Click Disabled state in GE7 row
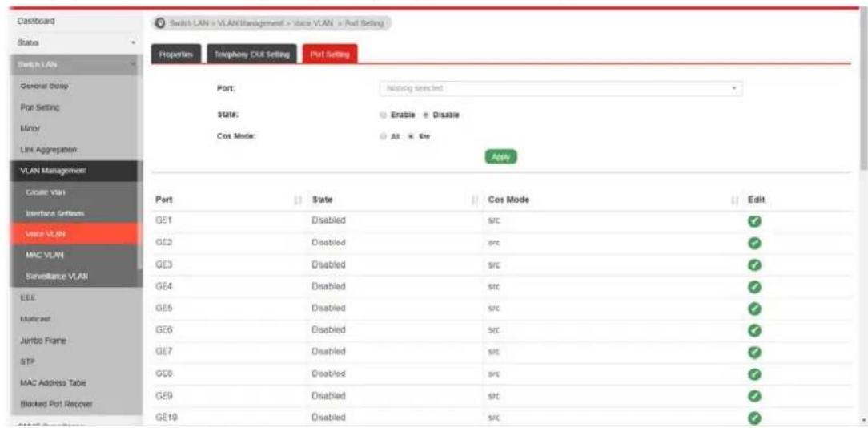 coord(329,352)
